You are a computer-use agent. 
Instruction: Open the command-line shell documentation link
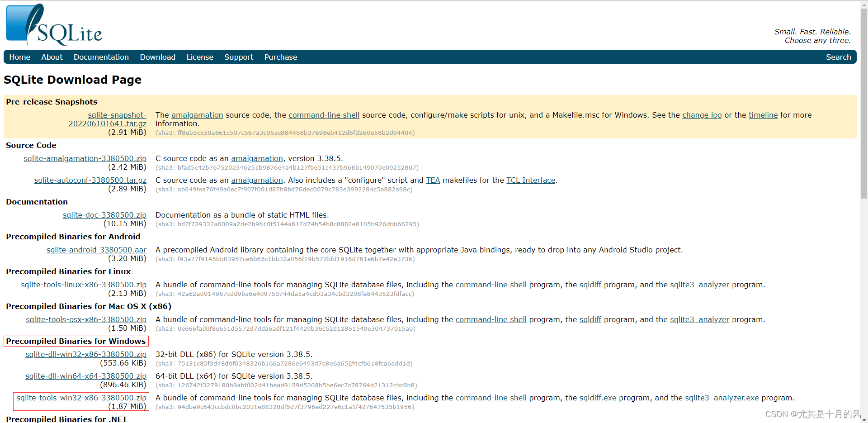pyautogui.click(x=324, y=115)
